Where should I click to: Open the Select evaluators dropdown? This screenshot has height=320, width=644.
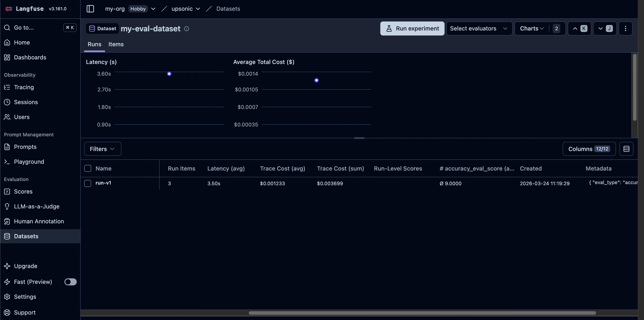click(479, 28)
